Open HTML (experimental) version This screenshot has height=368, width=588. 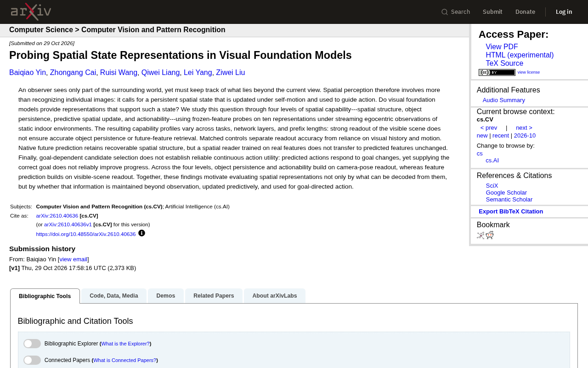(x=520, y=55)
